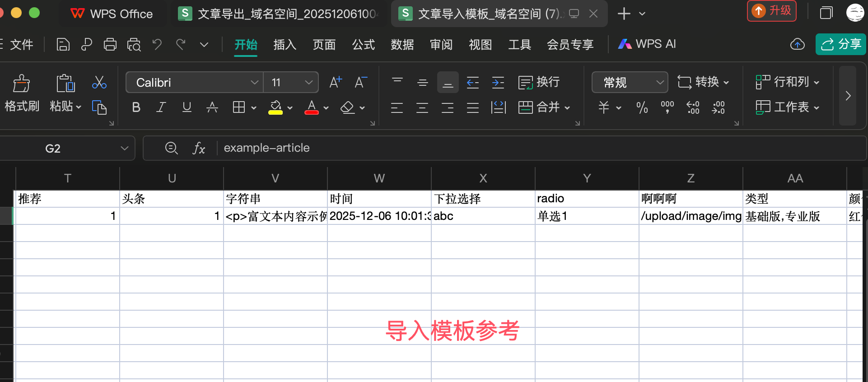Open borders dropdown arrow
Image resolution: width=868 pixels, height=382 pixels.
pyautogui.click(x=254, y=108)
